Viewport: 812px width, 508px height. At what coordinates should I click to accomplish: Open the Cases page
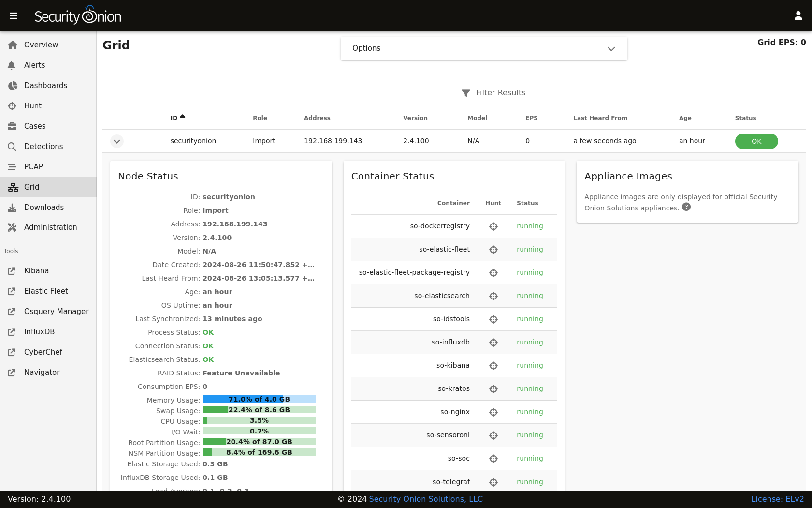(48, 126)
